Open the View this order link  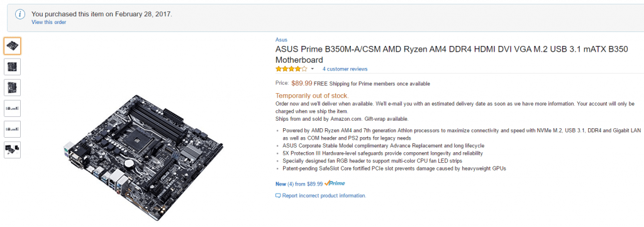(x=49, y=22)
